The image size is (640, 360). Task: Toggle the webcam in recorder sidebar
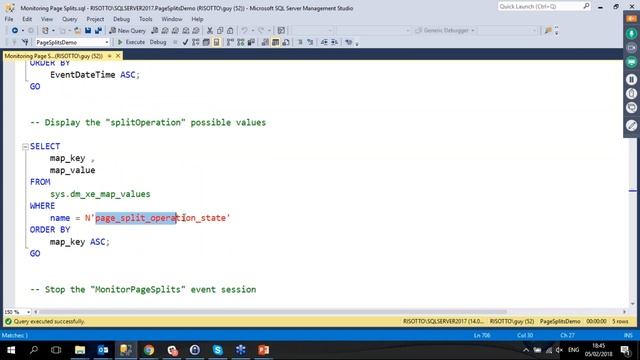pos(631,48)
